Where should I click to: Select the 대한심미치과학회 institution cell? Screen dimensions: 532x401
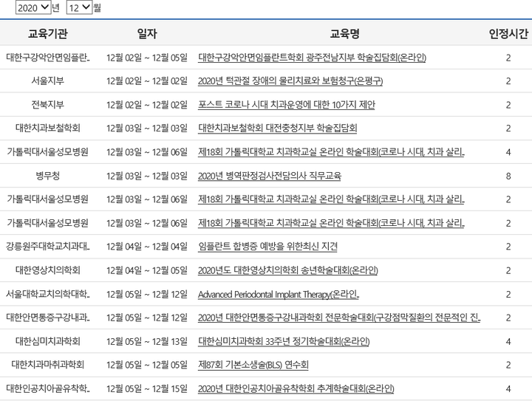click(48, 341)
